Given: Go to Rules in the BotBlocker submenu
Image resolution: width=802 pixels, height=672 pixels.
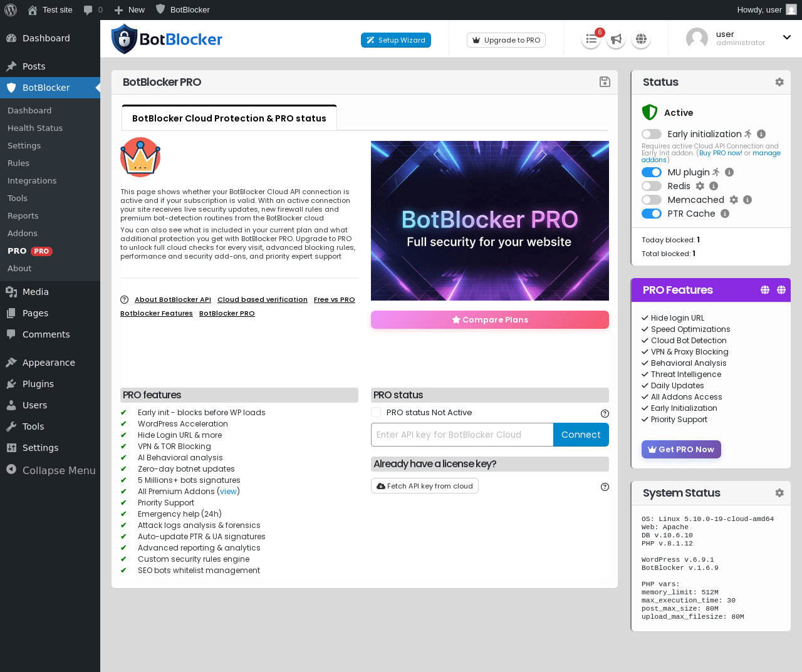Looking at the screenshot, I should 18,163.
